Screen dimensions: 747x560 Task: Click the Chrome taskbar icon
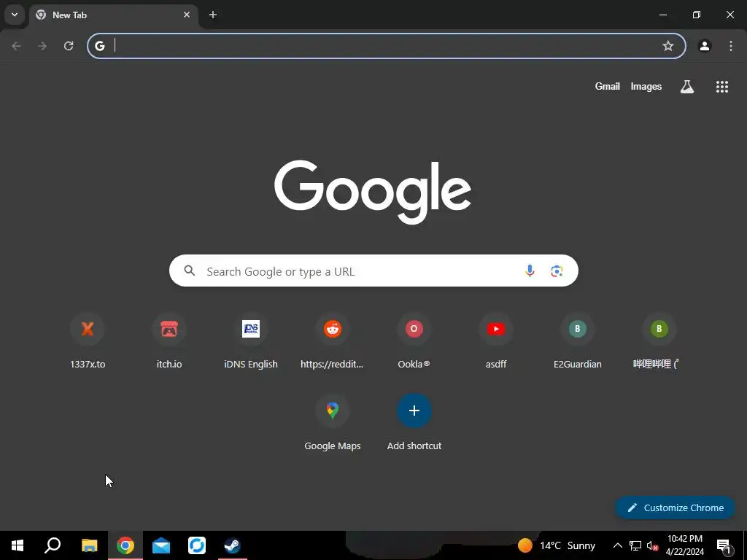[x=125, y=545]
